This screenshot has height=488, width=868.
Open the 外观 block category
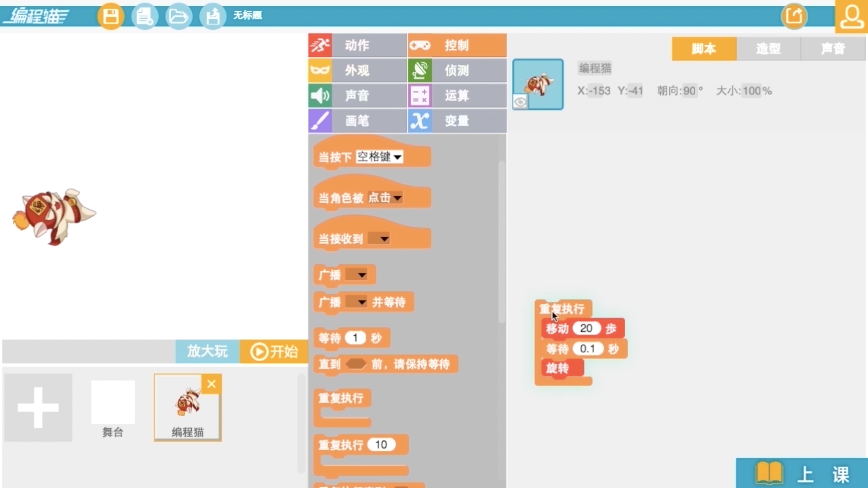(357, 70)
